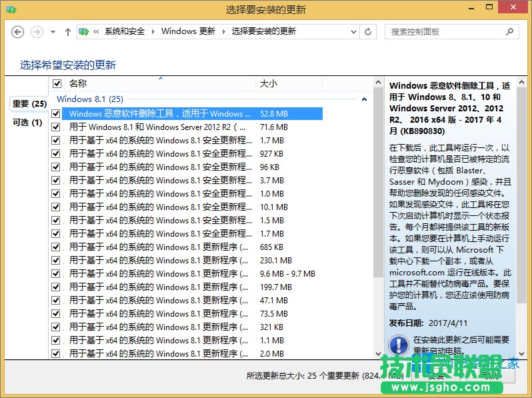Toggle the select-all checkbox in the list header
This screenshot has width=532, height=398.
[x=57, y=84]
